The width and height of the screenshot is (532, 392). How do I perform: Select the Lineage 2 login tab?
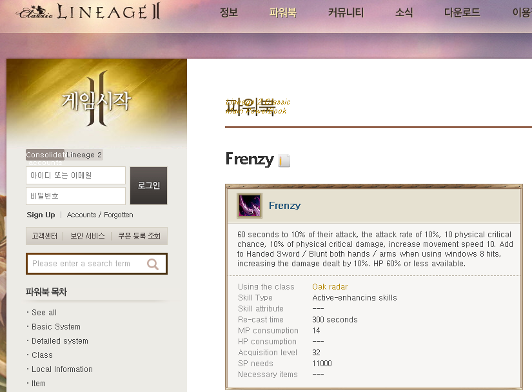click(x=84, y=155)
